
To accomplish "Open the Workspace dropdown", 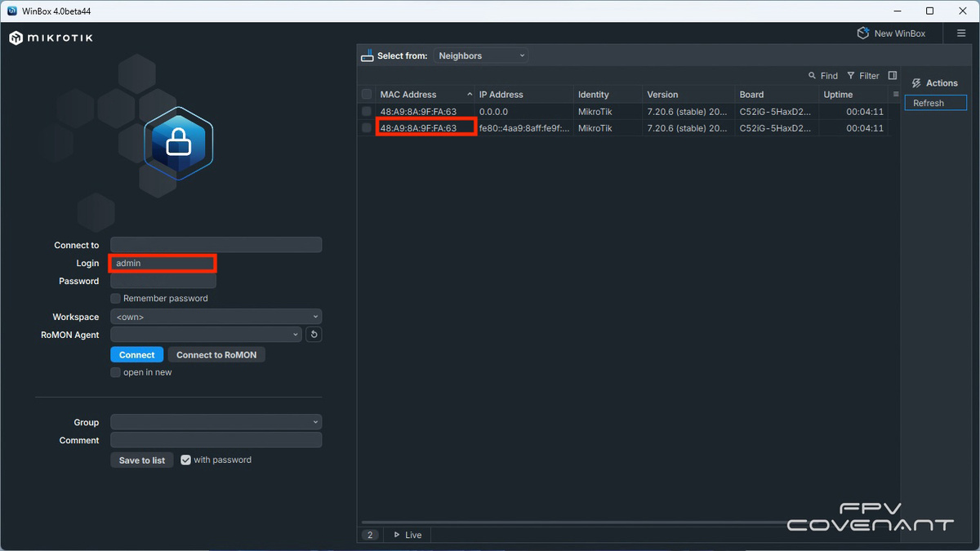I will pos(216,317).
